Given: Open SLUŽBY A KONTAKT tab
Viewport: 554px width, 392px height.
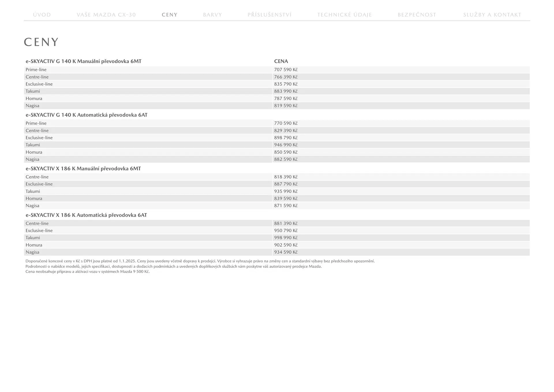Looking at the screenshot, I should [492, 15].
